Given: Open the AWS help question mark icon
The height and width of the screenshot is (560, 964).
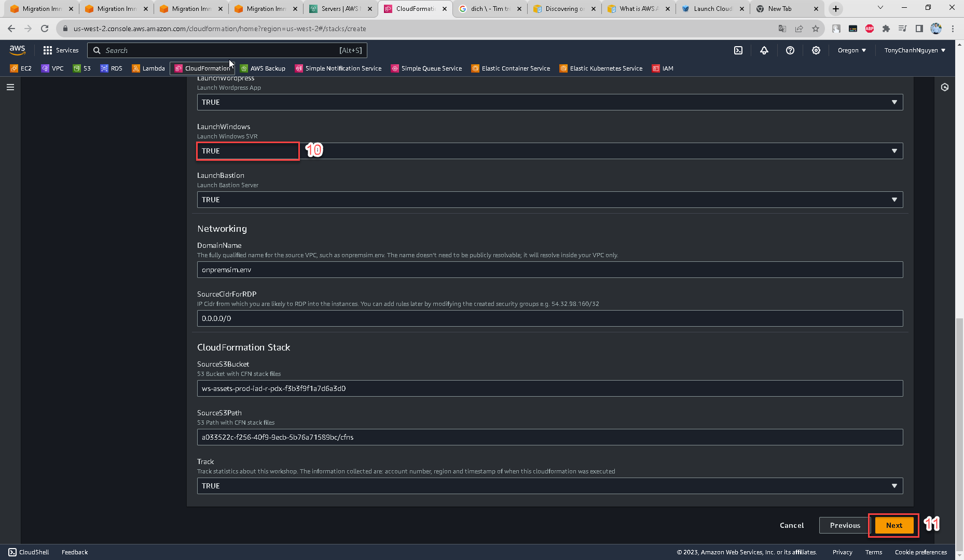Looking at the screenshot, I should (x=790, y=50).
